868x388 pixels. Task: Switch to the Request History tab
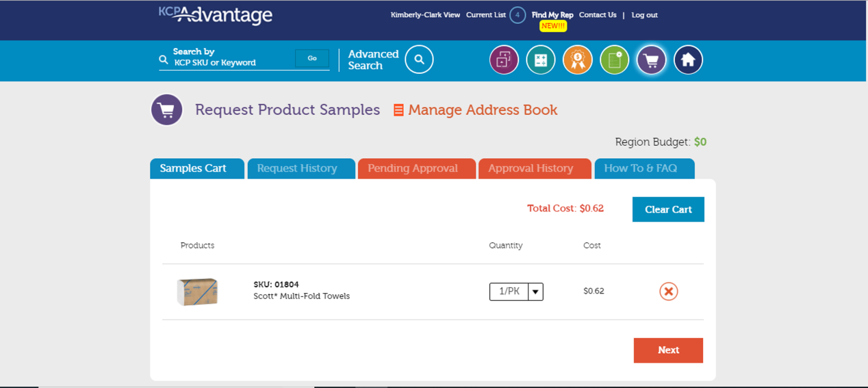tap(301, 169)
